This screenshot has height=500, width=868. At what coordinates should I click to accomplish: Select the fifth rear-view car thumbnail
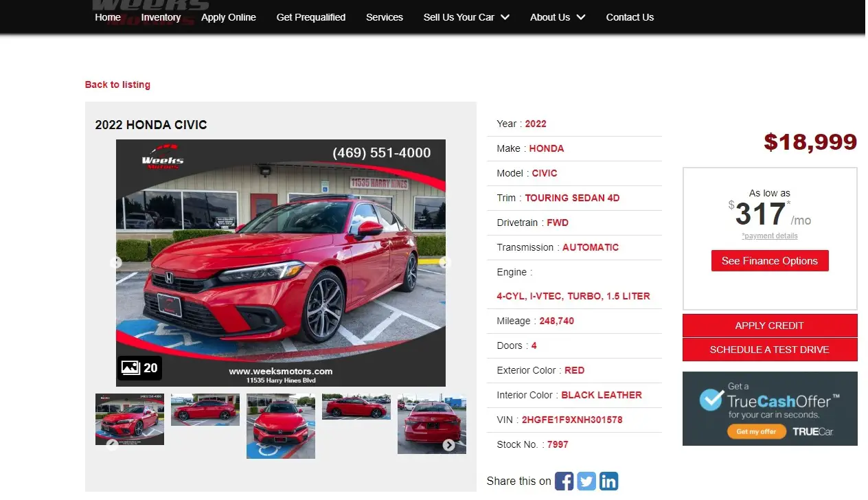coord(432,424)
